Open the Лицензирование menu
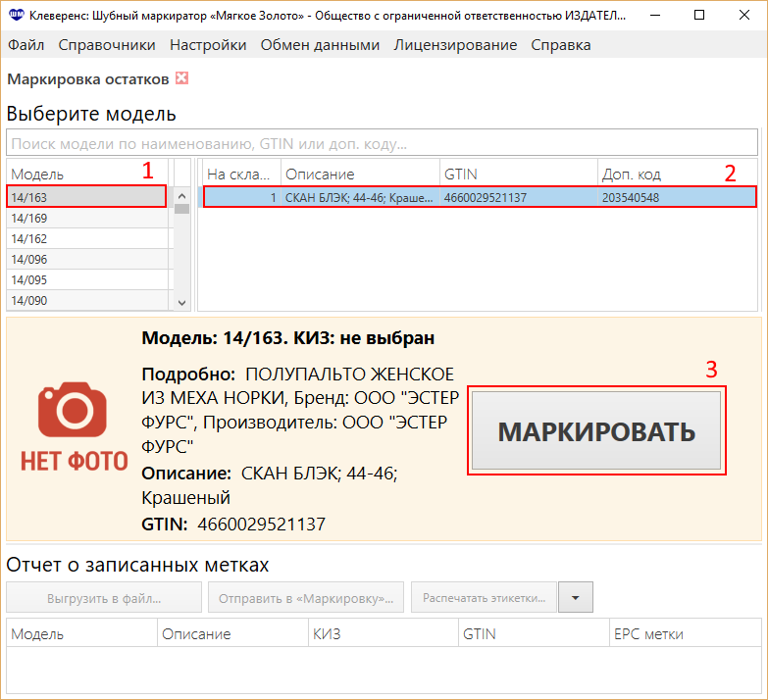768x700 pixels. [x=455, y=45]
